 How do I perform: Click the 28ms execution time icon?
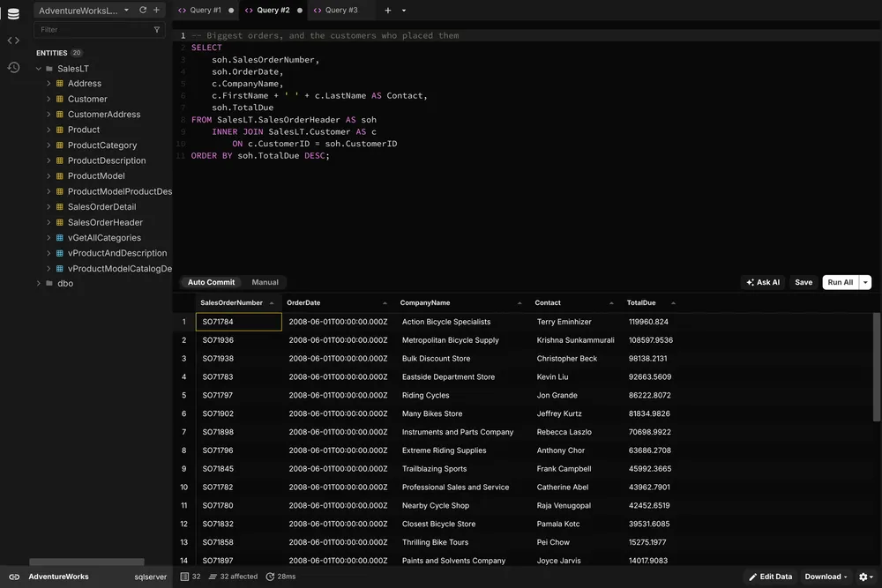270,577
